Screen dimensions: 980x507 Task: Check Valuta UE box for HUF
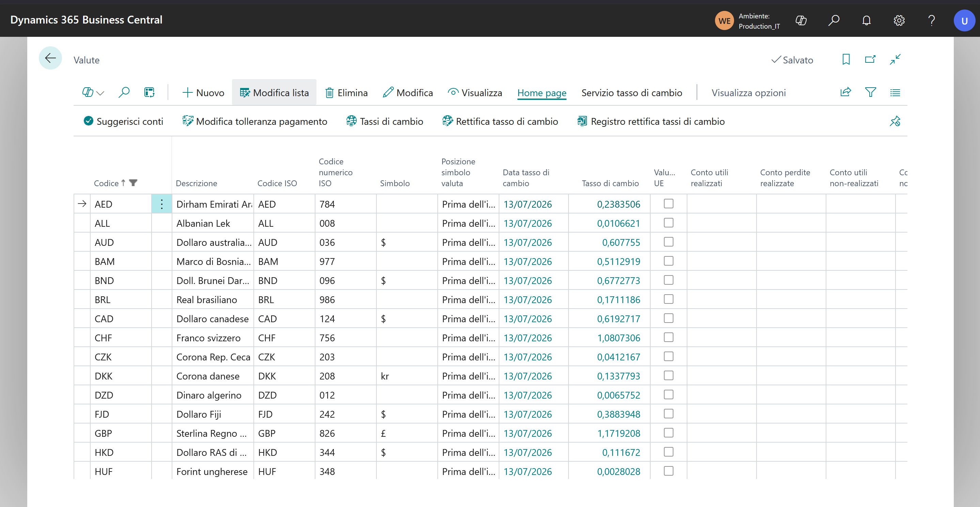[668, 471]
